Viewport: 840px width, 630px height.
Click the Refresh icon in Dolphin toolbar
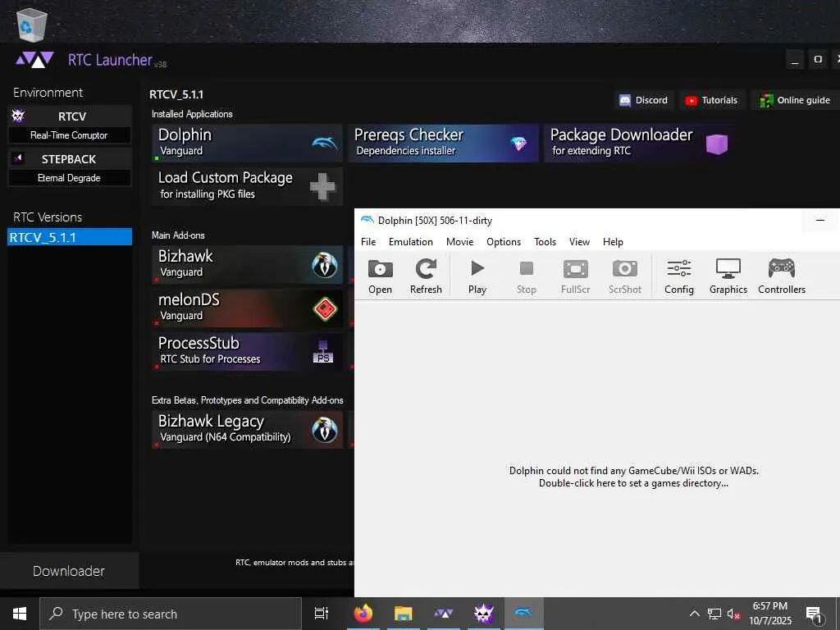[x=426, y=276]
